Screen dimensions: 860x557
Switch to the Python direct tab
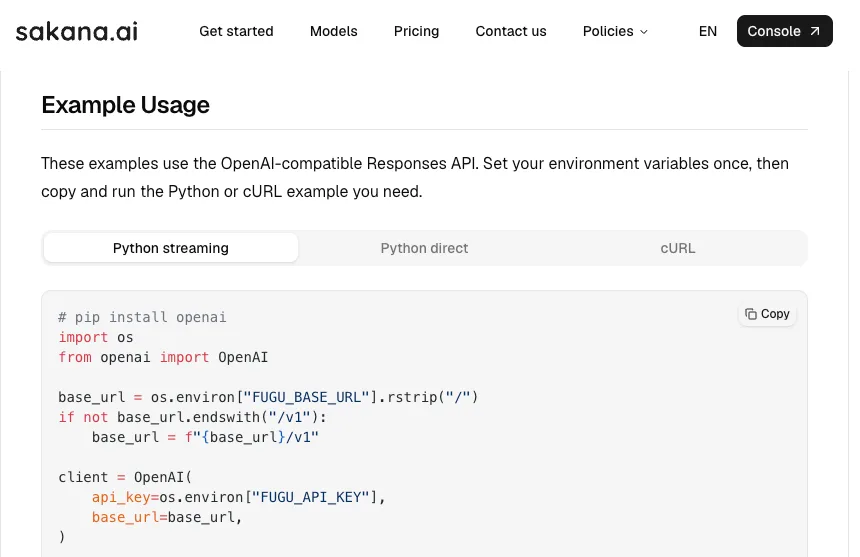point(424,248)
